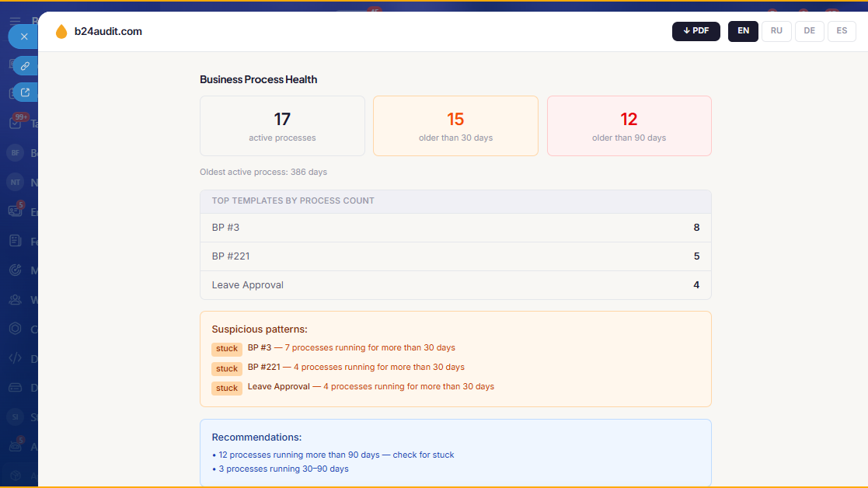Screen dimensions: 868x488
Task: Click the SI avatar in the sidebar
Action: click(x=15, y=417)
